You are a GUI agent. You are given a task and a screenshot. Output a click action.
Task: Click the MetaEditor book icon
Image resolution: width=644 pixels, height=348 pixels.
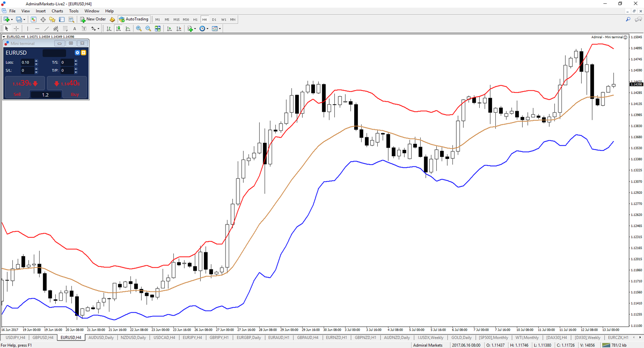pos(112,19)
